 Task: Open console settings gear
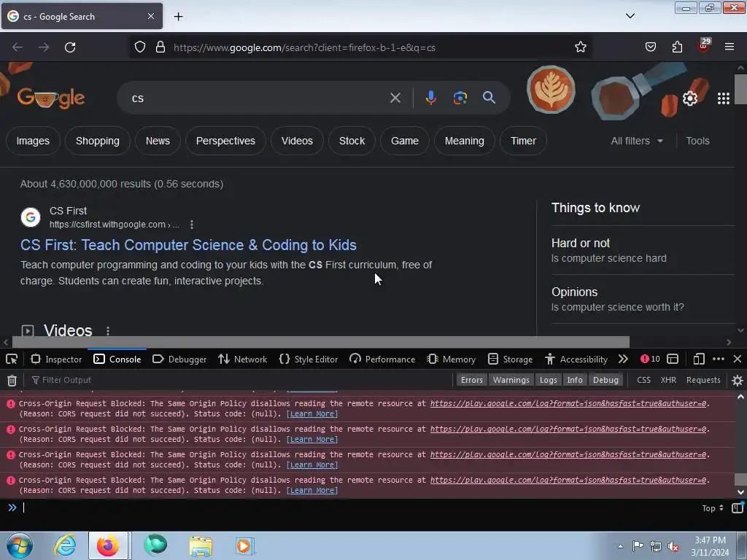pos(737,380)
